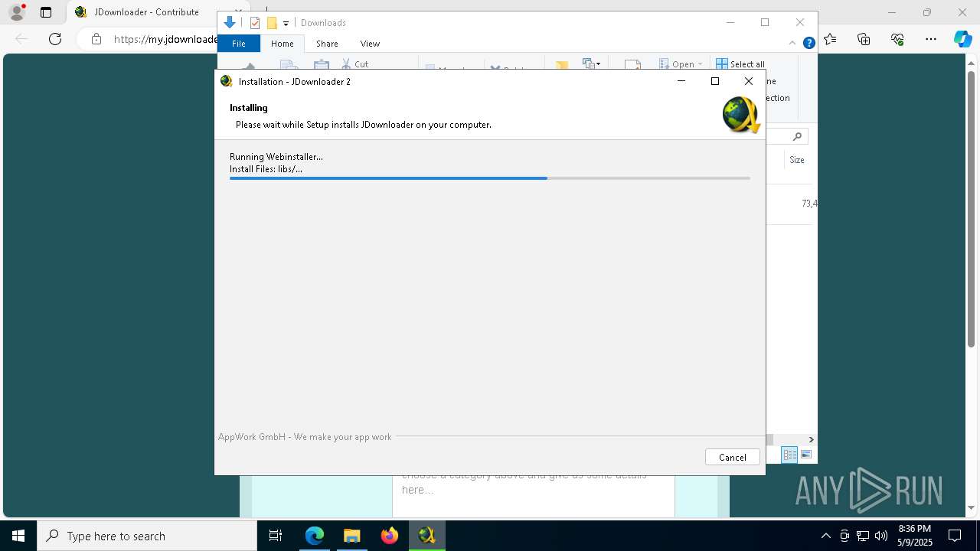Click Select all in Explorer ribbon
The width and height of the screenshot is (980, 551).
[x=740, y=64]
